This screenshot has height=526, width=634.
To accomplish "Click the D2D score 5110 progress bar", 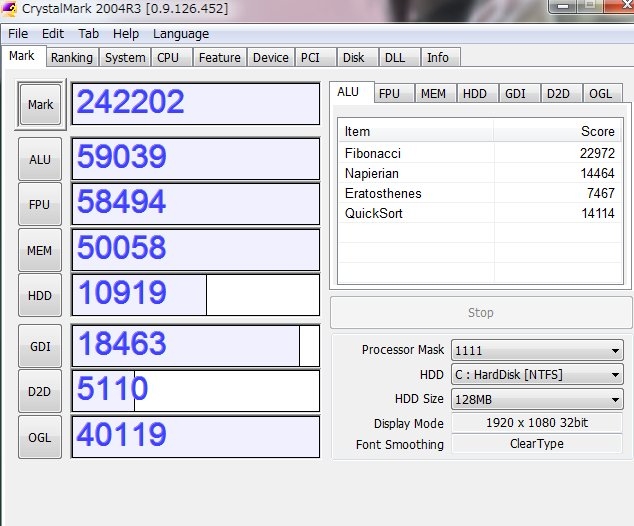I will click(196, 391).
